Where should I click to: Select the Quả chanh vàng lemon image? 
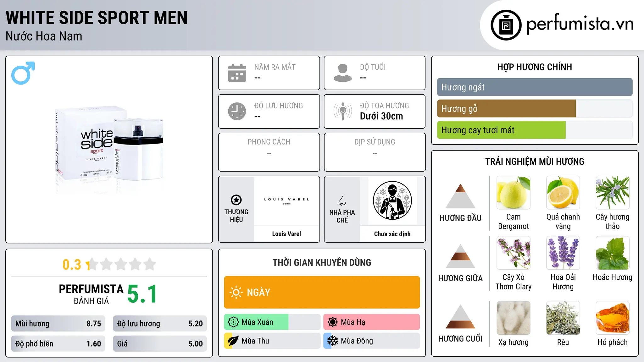[x=563, y=193]
